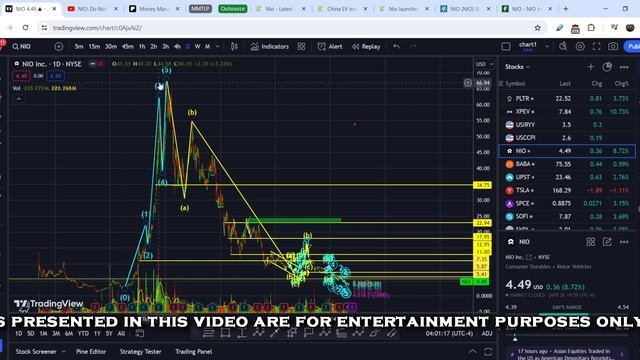Open timezone menu at 04:01:17 (UTC-4)

click(449, 333)
